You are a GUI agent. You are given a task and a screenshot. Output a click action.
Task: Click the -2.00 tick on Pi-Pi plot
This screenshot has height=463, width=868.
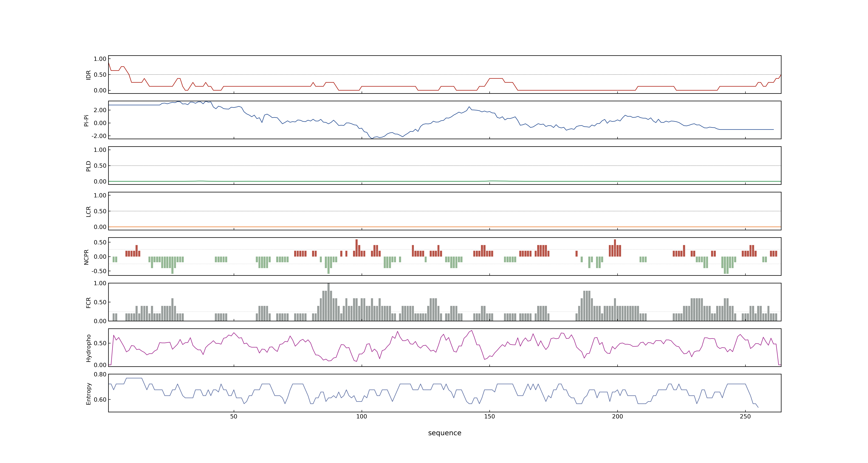pos(99,136)
